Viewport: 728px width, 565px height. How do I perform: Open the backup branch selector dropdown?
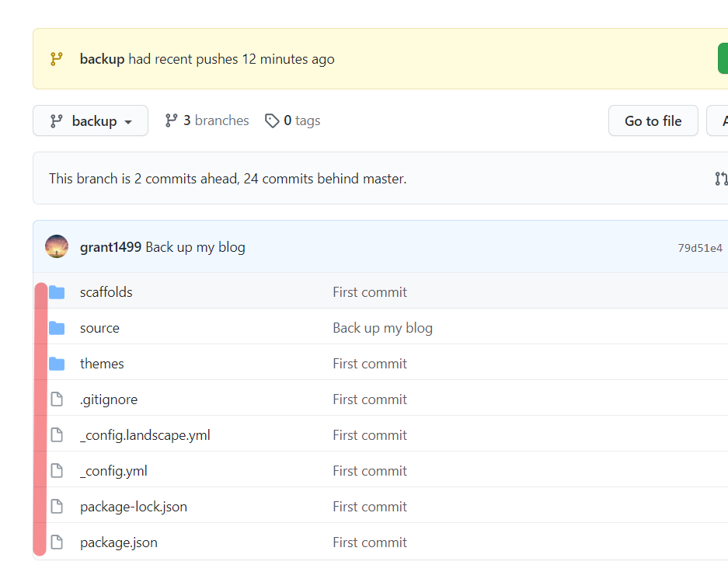(x=91, y=120)
